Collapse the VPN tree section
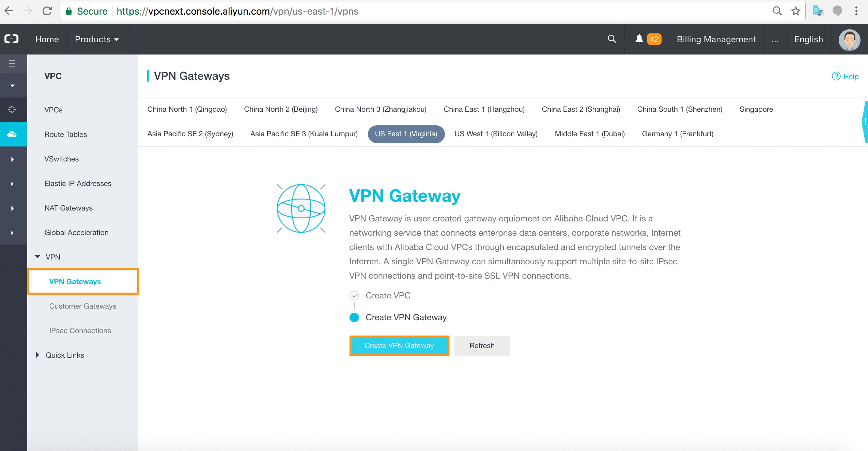Viewport: 868px width, 451px height. click(x=37, y=256)
